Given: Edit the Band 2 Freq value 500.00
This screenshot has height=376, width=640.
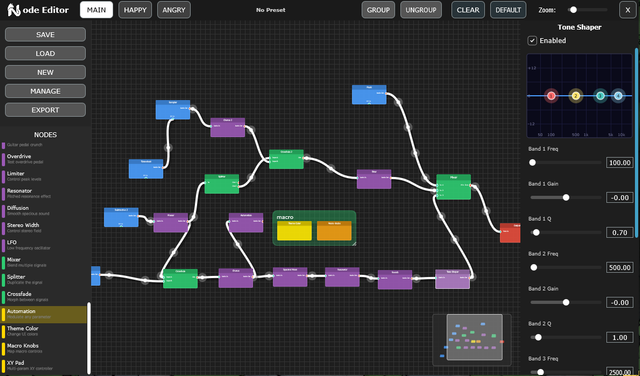Looking at the screenshot, I should coord(619,267).
